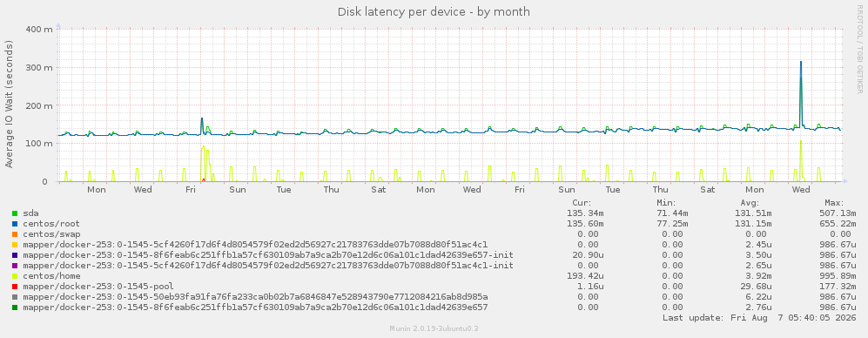868x338 pixels.
Task: Click centos/root current value '135.60m'
Action: coord(585,224)
